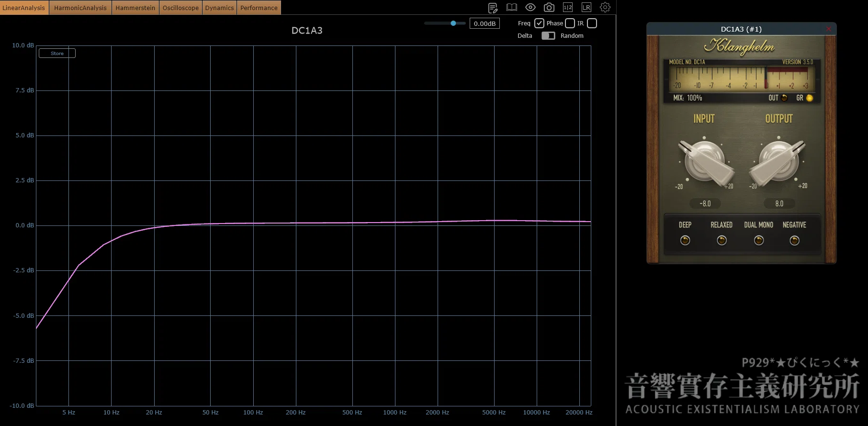The height and width of the screenshot is (426, 868).
Task: Click the GR meter mode lamp
Action: [810, 98]
